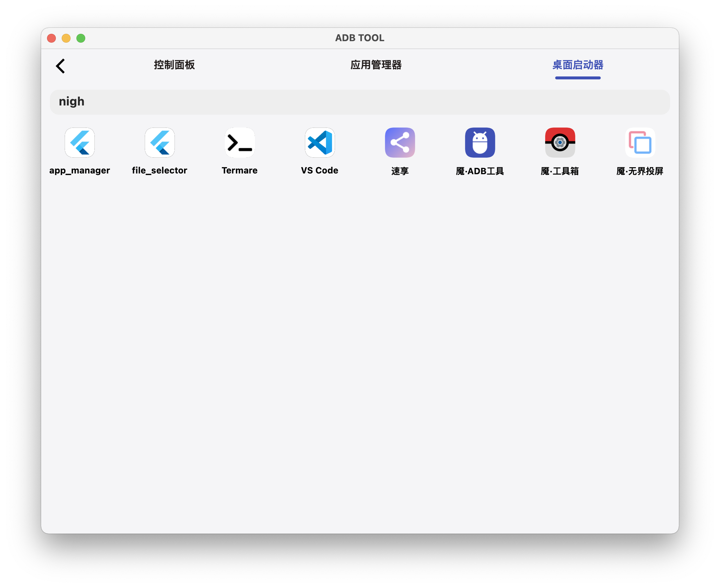Open the VS Code app icon
This screenshot has height=588, width=720.
pos(320,143)
